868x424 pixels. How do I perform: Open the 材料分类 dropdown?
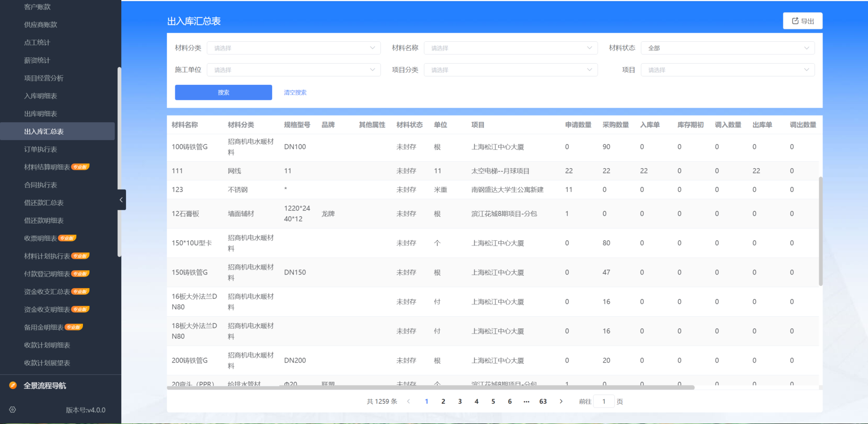(x=294, y=47)
